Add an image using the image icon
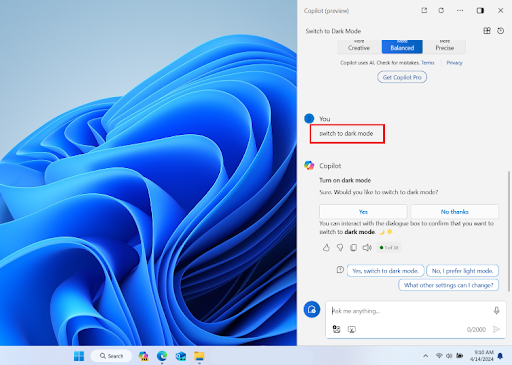 [x=336, y=329]
